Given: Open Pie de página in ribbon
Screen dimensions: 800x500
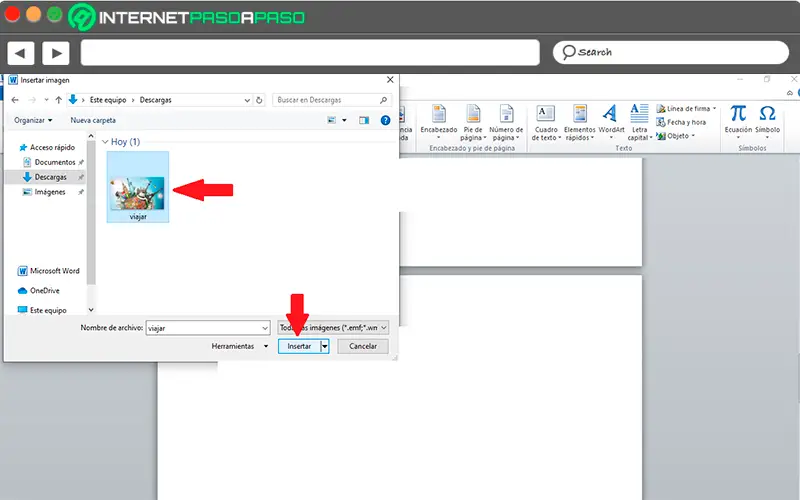Looking at the screenshot, I should click(473, 122).
